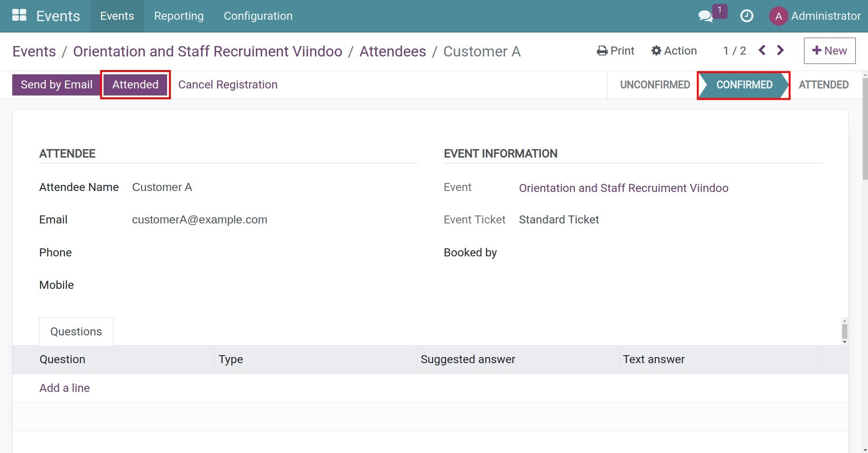Open the Action gear dropdown
Image resolution: width=868 pixels, height=453 pixels.
click(674, 51)
